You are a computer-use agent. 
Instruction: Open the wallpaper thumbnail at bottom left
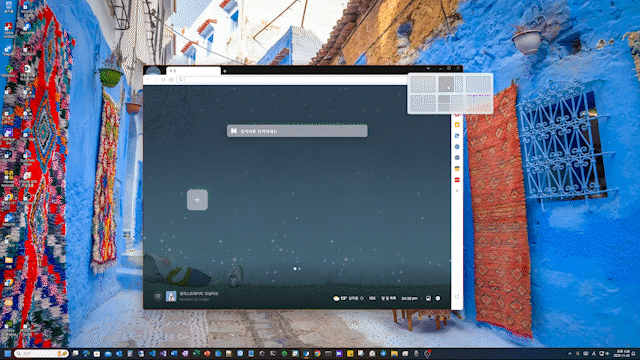171,296
